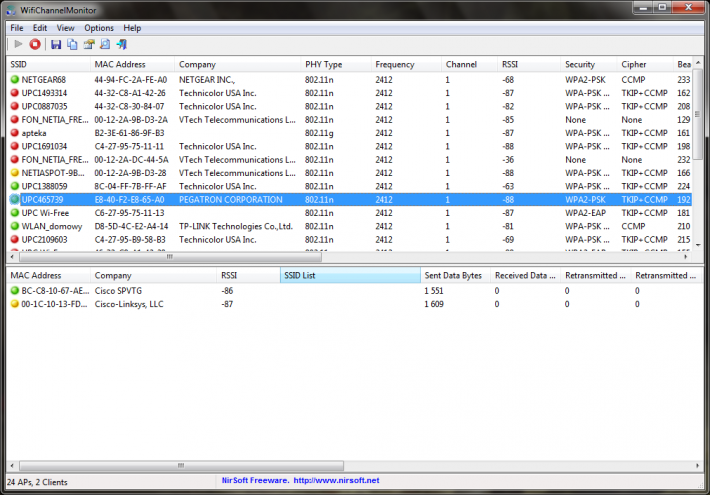The height and width of the screenshot is (495, 710).
Task: Open the View menu
Action: (65, 28)
